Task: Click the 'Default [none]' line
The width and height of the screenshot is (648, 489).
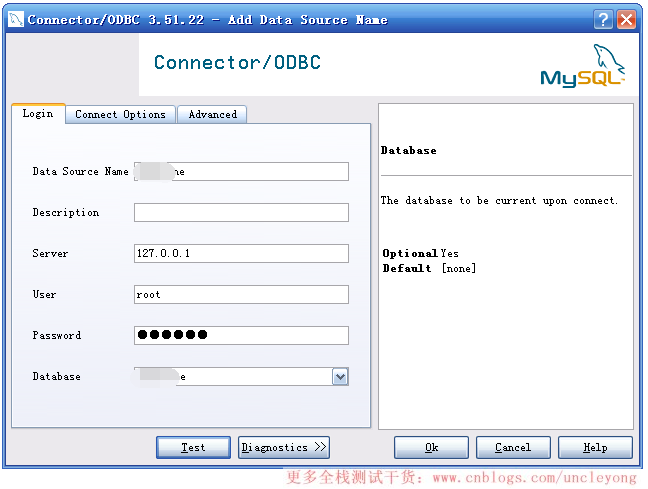Action: [429, 269]
